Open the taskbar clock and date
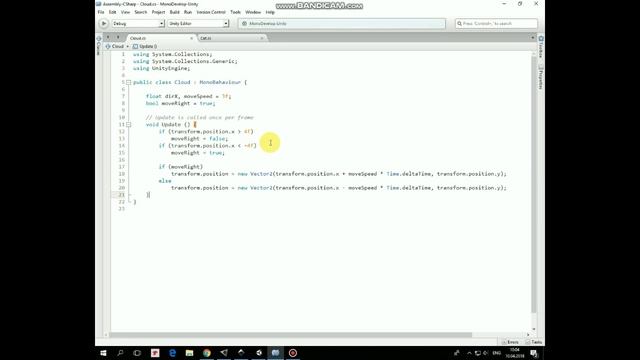The height and width of the screenshot is (360, 640). click(515, 353)
